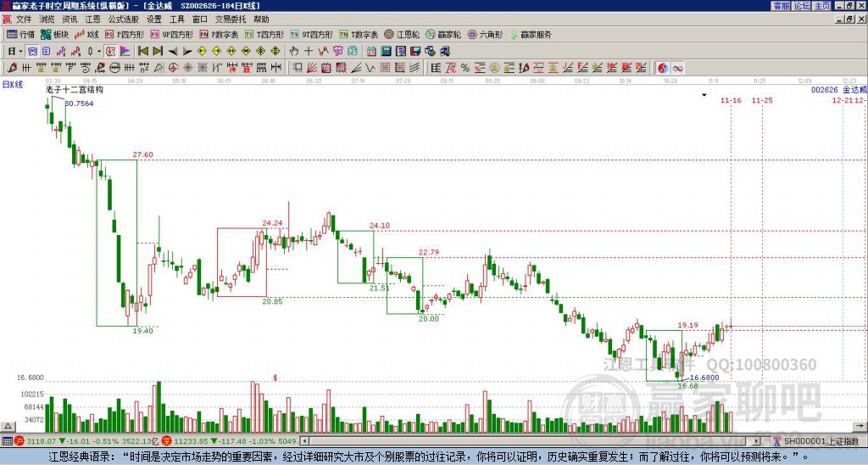
Task: Click the 24.24 price label
Action: 272,223
